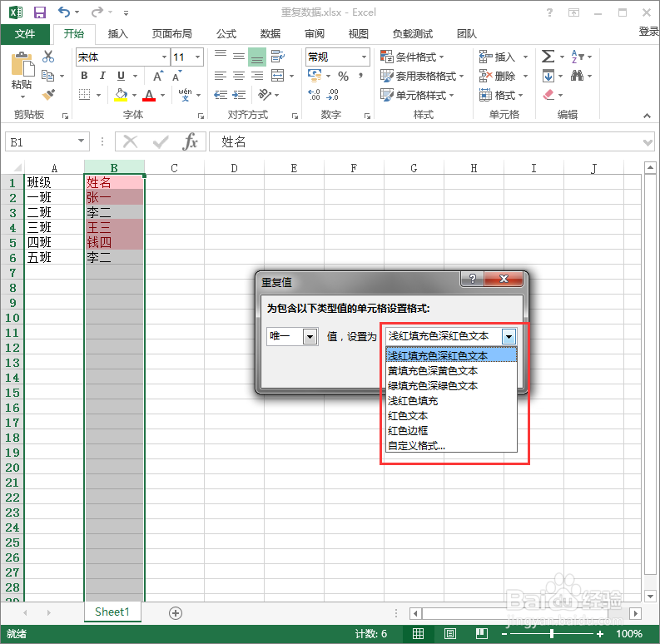Open the 唯一 value type dropdown

click(x=310, y=336)
